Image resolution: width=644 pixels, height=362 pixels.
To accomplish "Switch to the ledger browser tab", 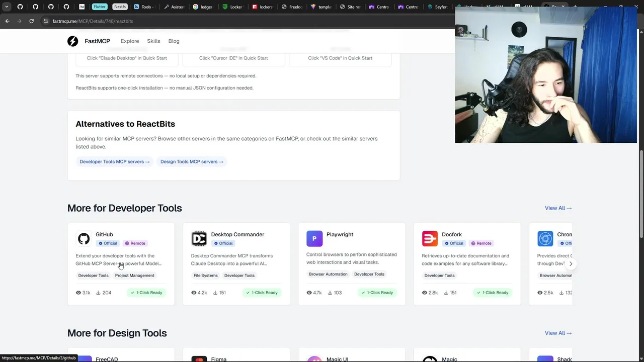I will 202,7.
